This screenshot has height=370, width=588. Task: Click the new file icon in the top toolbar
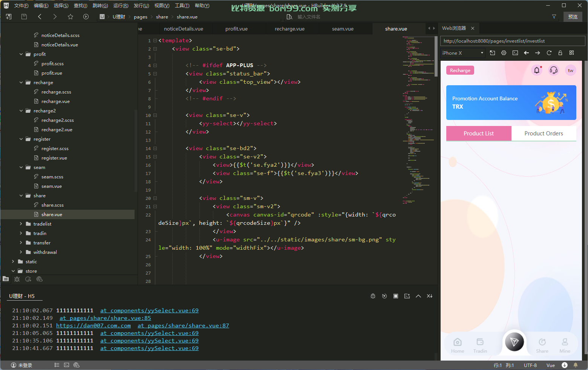(9, 17)
